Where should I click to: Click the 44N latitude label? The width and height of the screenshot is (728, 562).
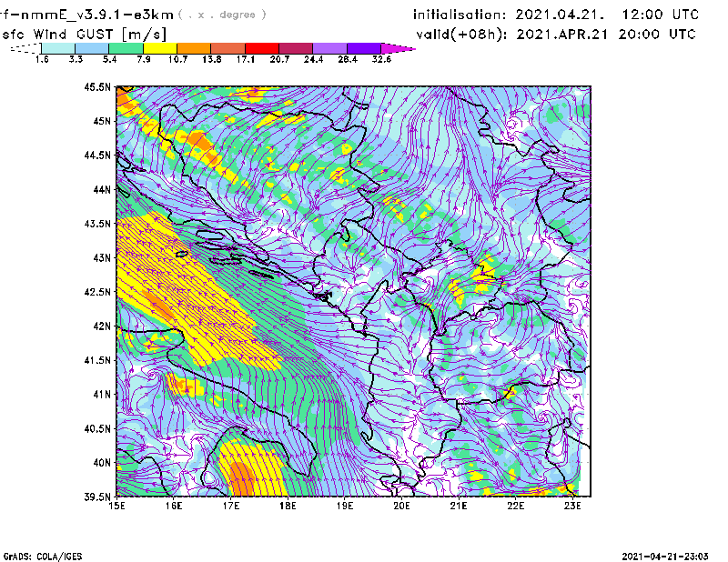(102, 189)
